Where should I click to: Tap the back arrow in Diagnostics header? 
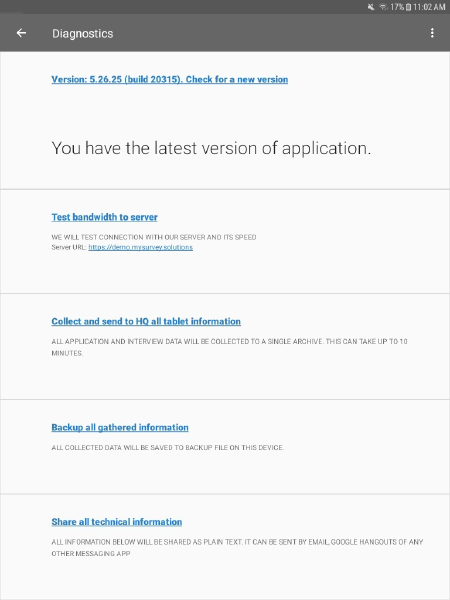tap(21, 33)
